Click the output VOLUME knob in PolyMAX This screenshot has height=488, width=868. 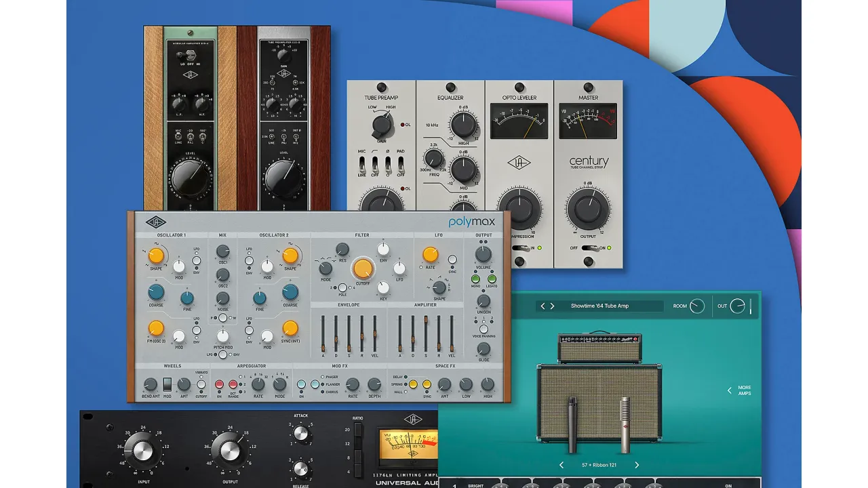(483, 254)
